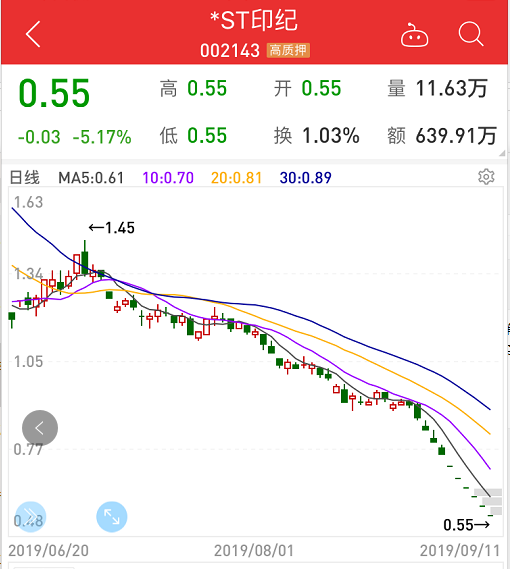Tap the blue double-chevron button
Viewport: 510px width, 569px height.
30,517
